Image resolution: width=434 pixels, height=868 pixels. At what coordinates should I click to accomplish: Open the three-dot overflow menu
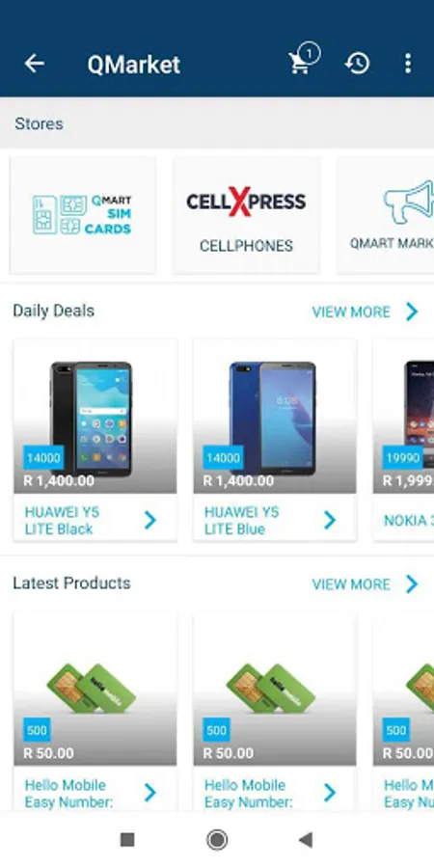point(407,64)
